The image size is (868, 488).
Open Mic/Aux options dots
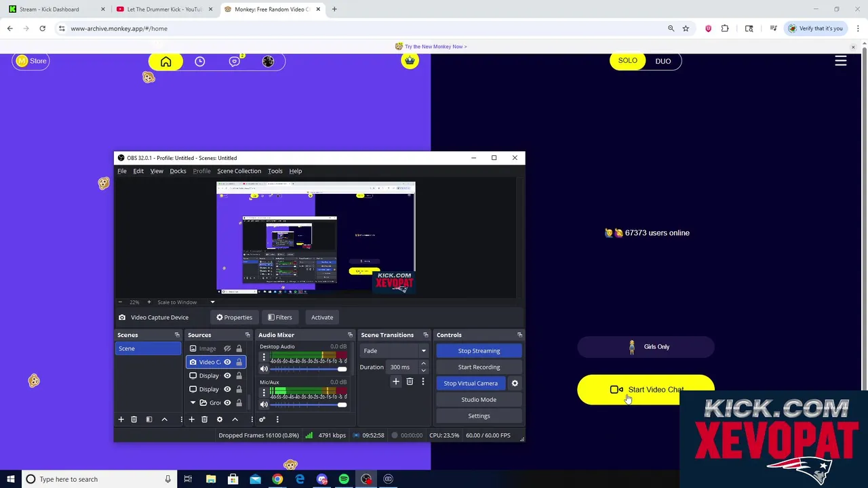click(264, 393)
